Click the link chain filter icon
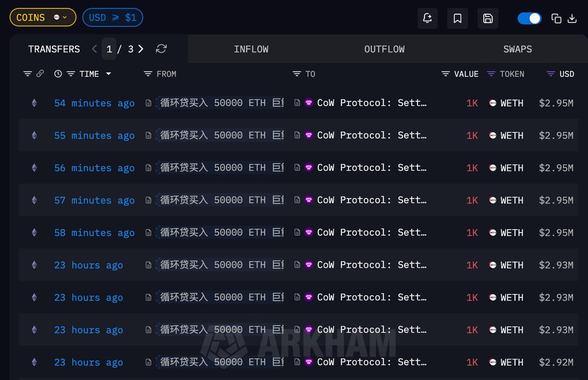 click(40, 73)
